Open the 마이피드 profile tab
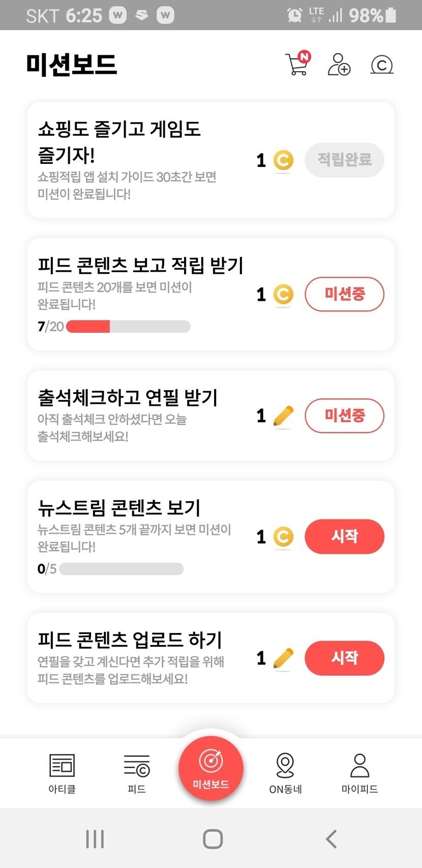Viewport: 422px width, 868px height. [x=359, y=773]
